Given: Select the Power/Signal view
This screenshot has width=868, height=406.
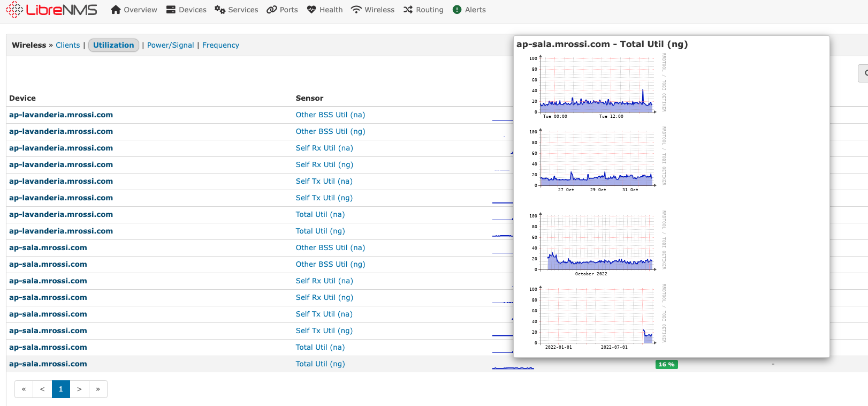Looking at the screenshot, I should click(x=170, y=46).
